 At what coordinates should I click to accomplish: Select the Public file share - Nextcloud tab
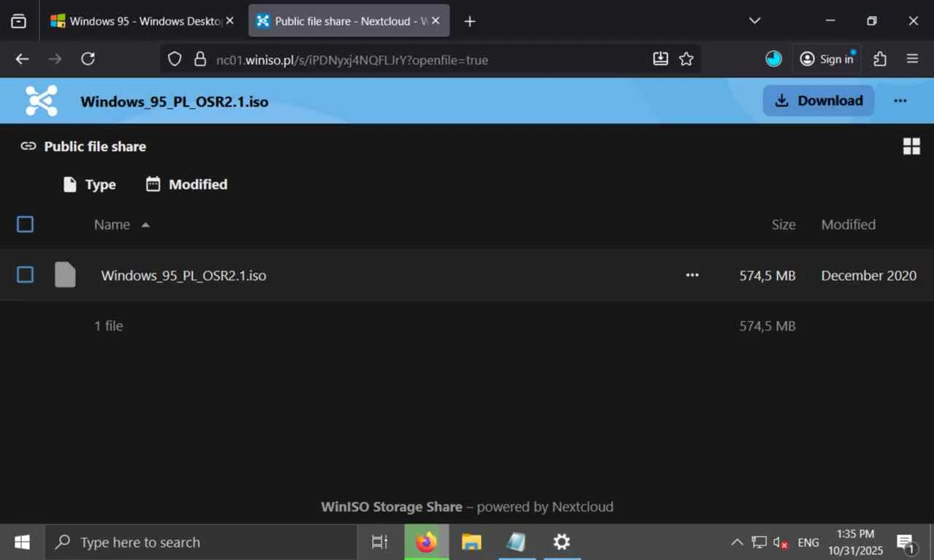(349, 21)
